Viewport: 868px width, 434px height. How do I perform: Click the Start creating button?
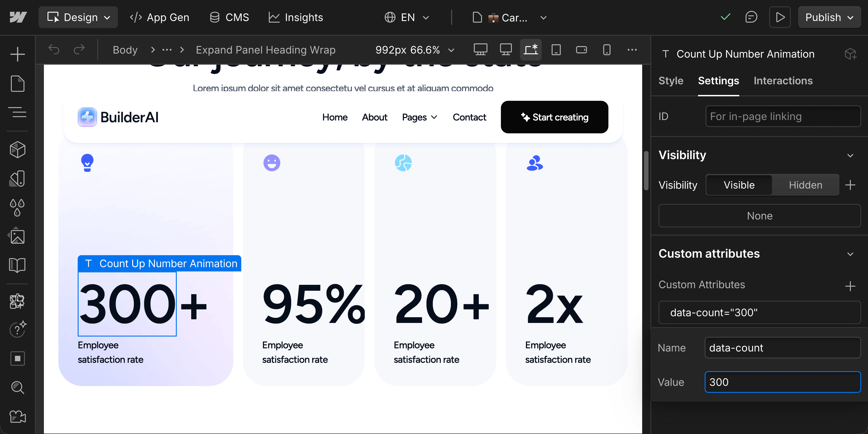click(x=554, y=117)
